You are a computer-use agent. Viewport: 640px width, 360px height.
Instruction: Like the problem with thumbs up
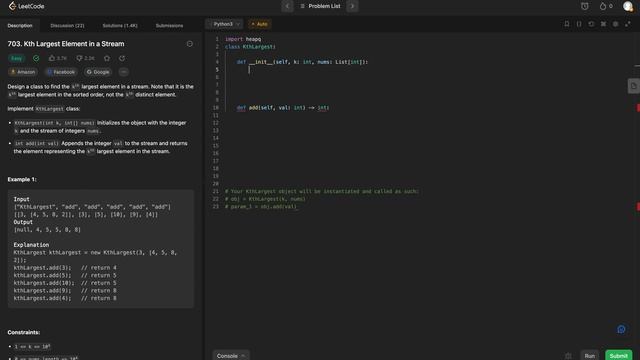58,58
